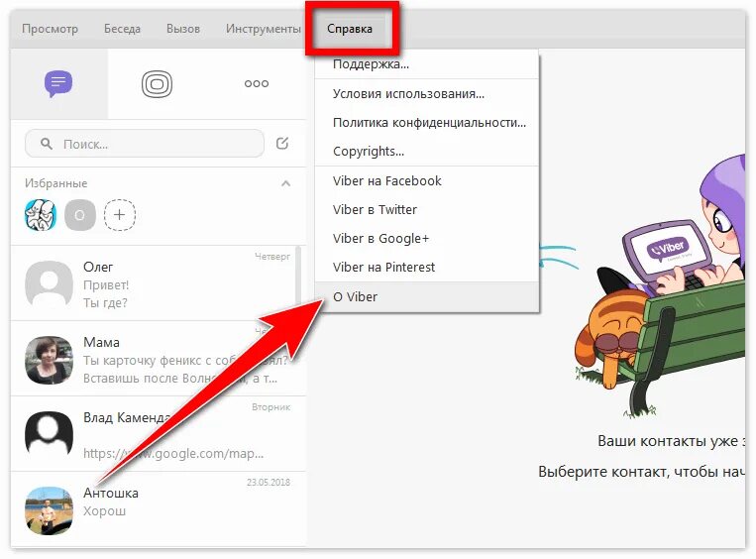Select Политика конфиденциальности... entry
Viewport: 756px width, 559px height.
click(x=427, y=123)
